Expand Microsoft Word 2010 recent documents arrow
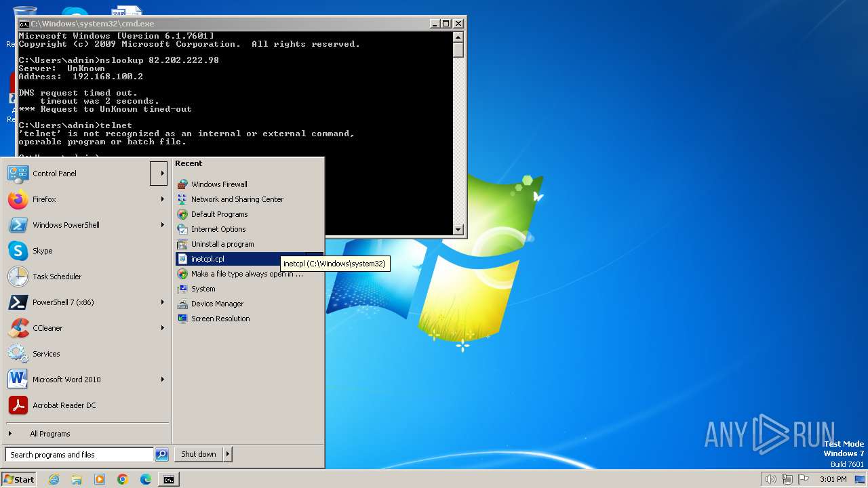 coord(162,380)
